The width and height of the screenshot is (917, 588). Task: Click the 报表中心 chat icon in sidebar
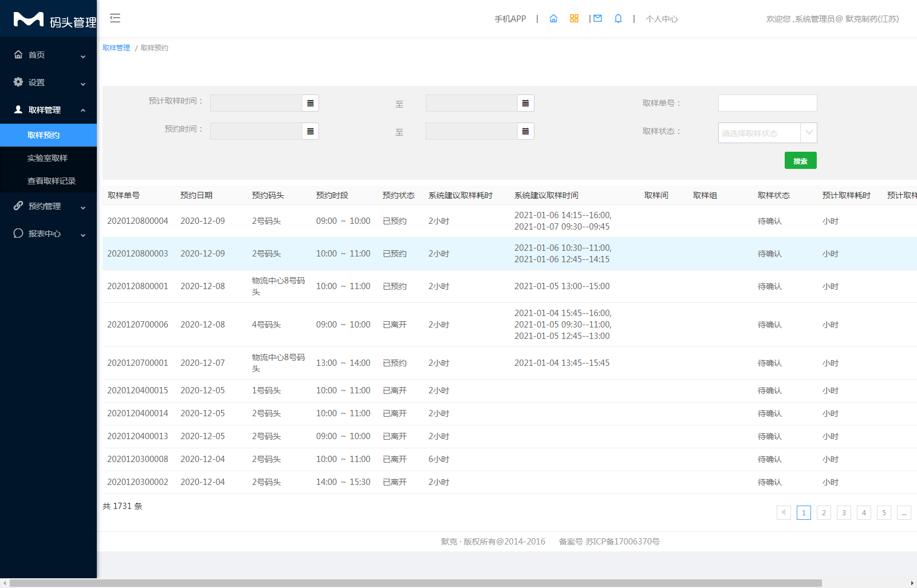[18, 233]
